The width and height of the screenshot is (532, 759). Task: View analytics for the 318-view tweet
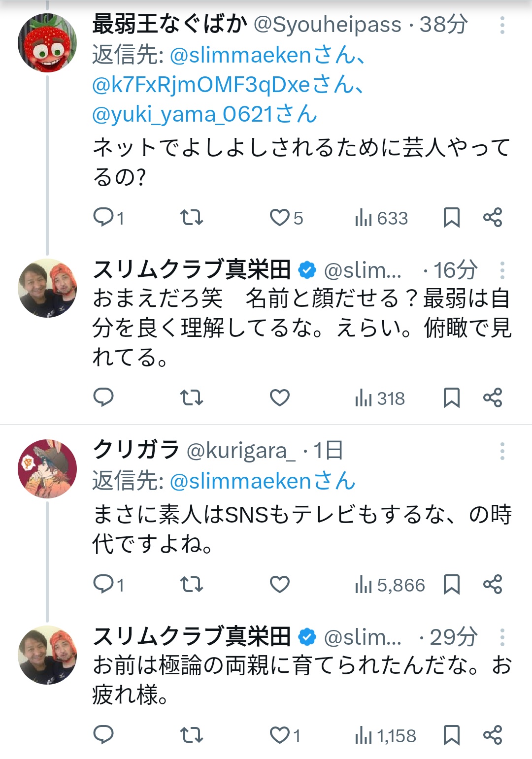380,398
